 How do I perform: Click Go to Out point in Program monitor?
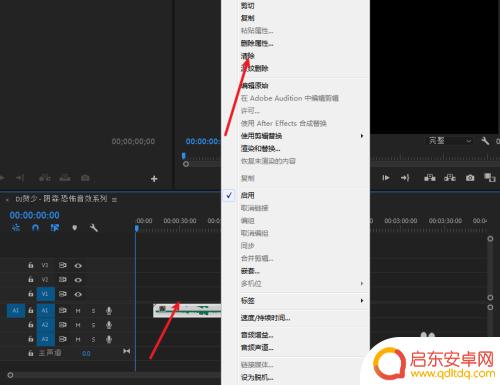coord(405,178)
